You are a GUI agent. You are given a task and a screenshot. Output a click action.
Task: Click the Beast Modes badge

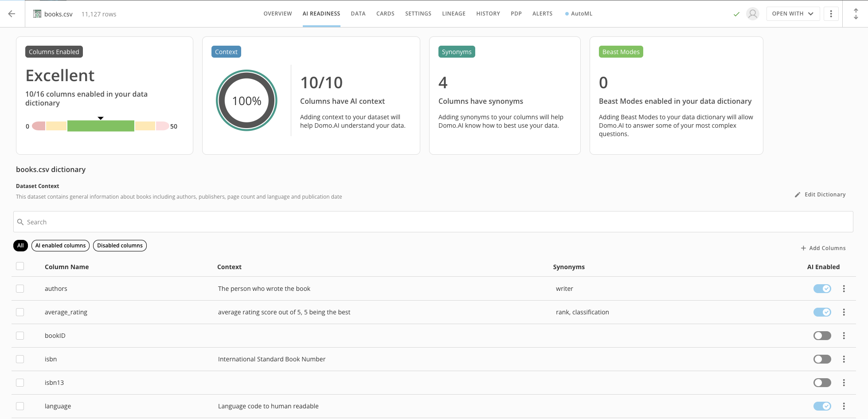tap(621, 52)
